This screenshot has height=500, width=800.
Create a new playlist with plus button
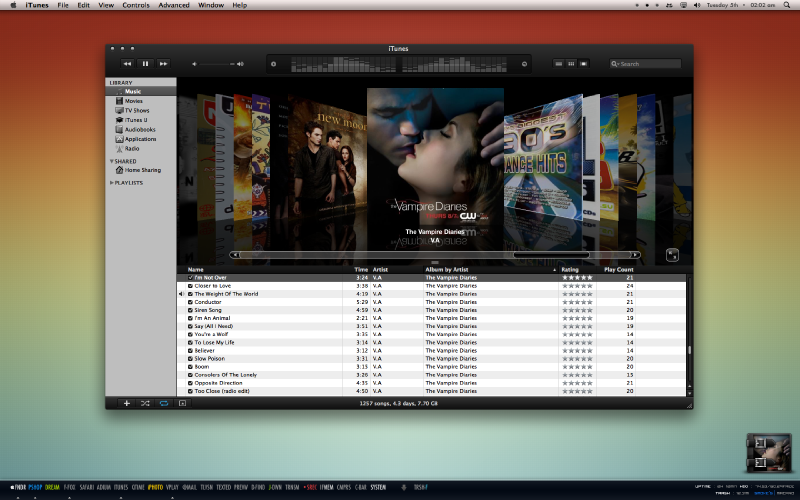[x=127, y=403]
